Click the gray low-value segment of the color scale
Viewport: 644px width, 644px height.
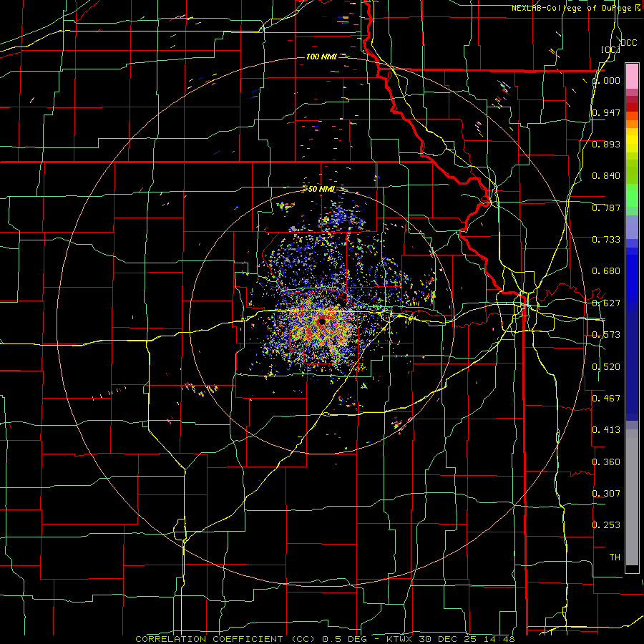point(632,497)
